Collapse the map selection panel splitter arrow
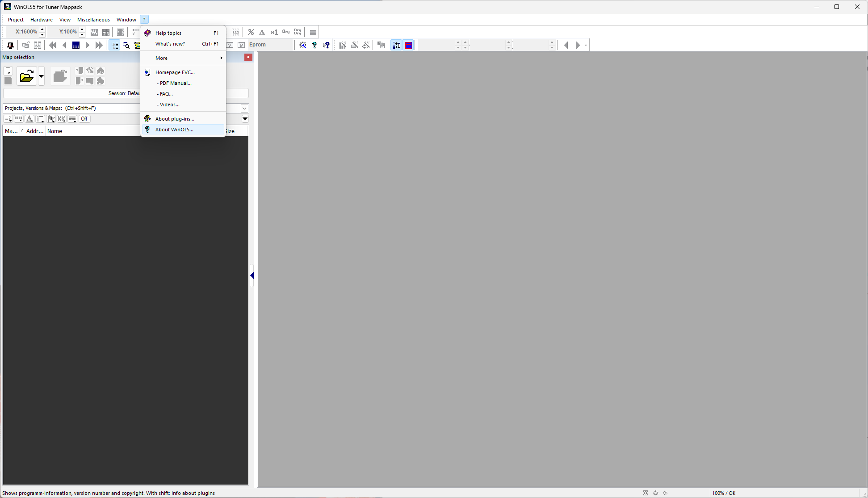The height and width of the screenshot is (498, 868). click(252, 276)
